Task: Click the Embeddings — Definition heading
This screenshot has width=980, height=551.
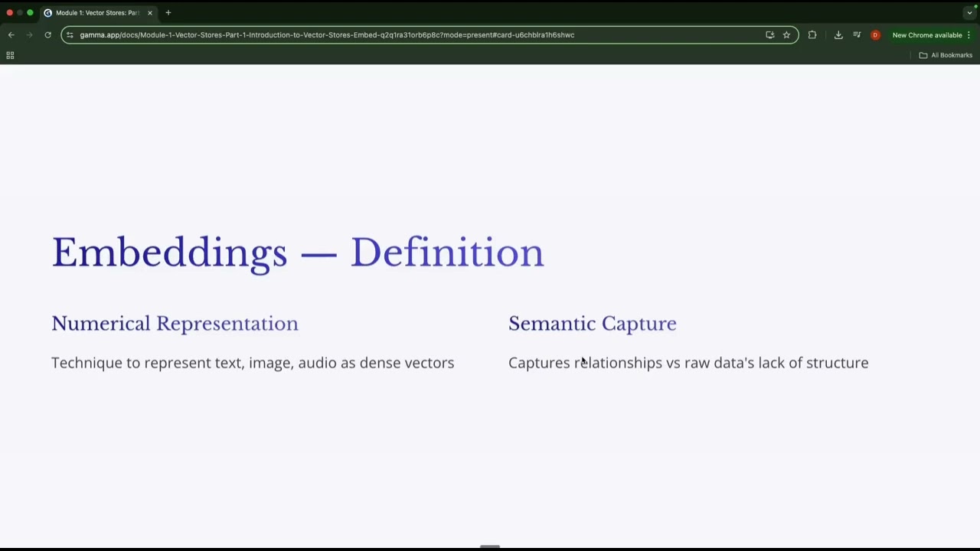Action: click(x=298, y=253)
